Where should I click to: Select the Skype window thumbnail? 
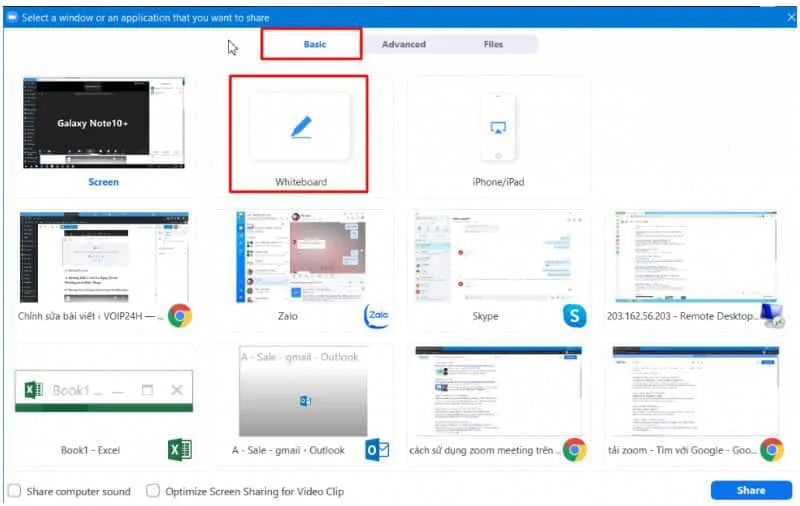[498, 258]
